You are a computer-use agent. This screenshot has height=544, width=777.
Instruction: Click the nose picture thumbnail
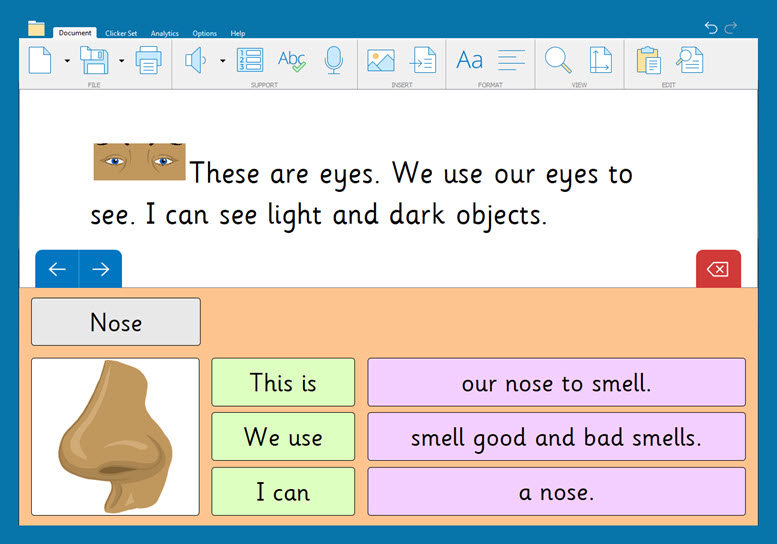point(115,437)
